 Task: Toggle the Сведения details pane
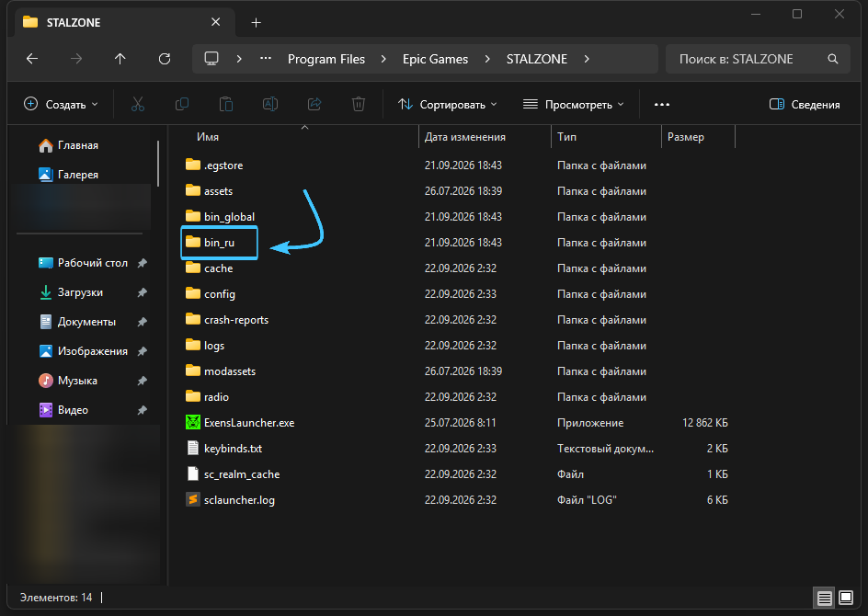coord(805,104)
